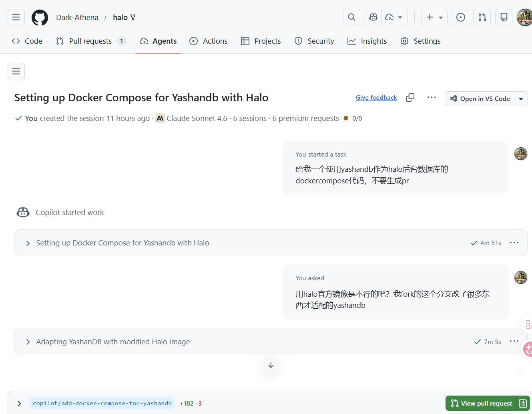Image resolution: width=532 pixels, height=414 pixels.
Task: Expand 'Adapting YashanDB with modified Halo image'
Action: coord(28,342)
